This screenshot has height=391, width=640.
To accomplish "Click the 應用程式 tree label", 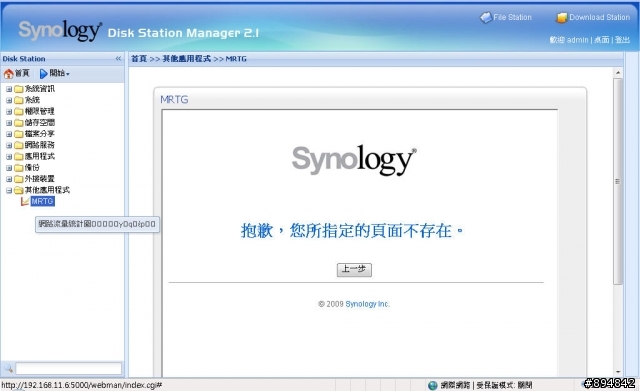I will pyautogui.click(x=40, y=156).
